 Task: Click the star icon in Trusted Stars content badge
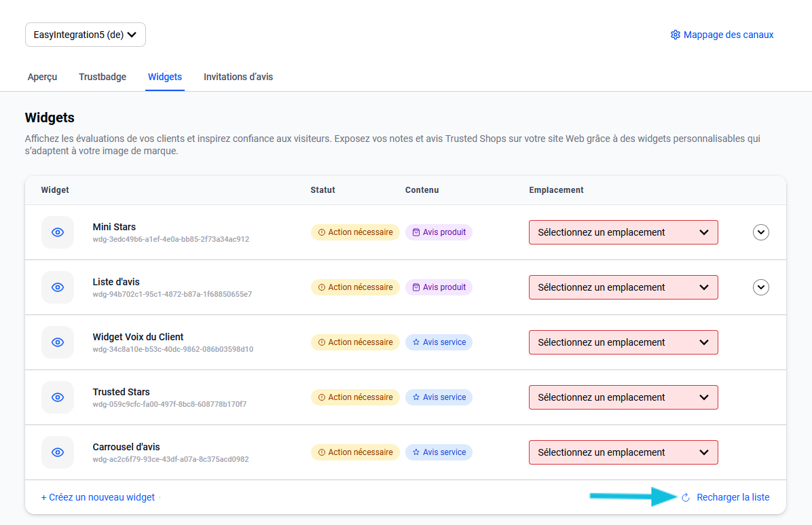coord(416,397)
